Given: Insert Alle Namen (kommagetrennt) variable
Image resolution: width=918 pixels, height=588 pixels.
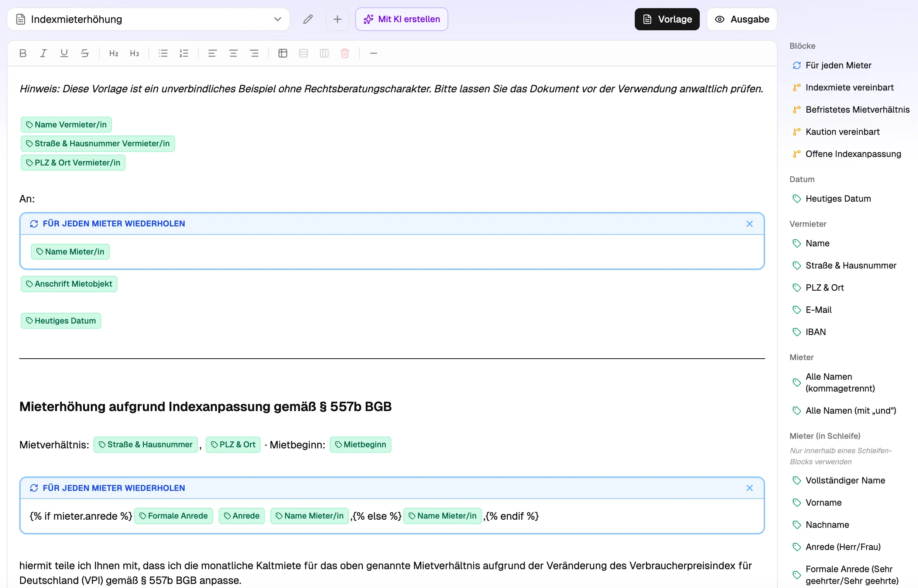Looking at the screenshot, I should point(834,383).
